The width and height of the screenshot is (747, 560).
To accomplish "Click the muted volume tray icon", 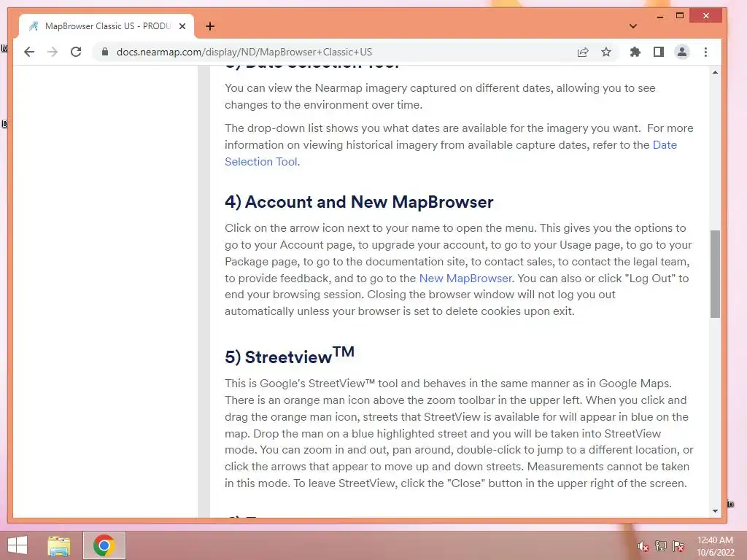I will coord(643,547).
